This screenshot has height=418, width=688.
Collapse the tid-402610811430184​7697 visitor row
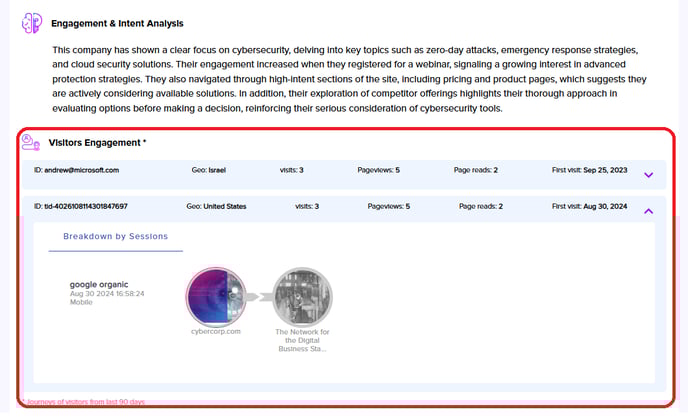click(x=648, y=210)
